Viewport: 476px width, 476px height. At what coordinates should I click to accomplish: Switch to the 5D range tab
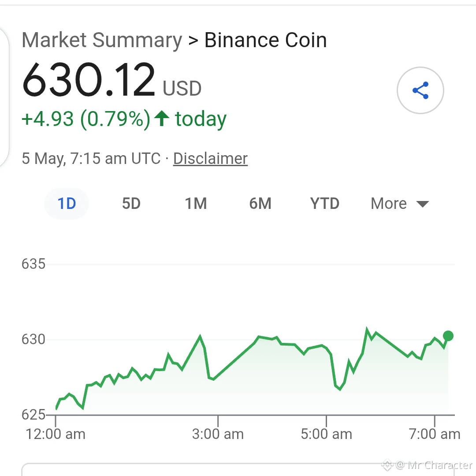tap(131, 203)
